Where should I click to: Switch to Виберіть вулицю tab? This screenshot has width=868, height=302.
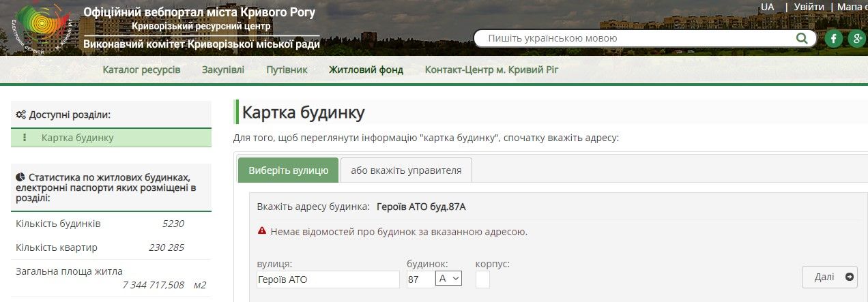point(288,170)
